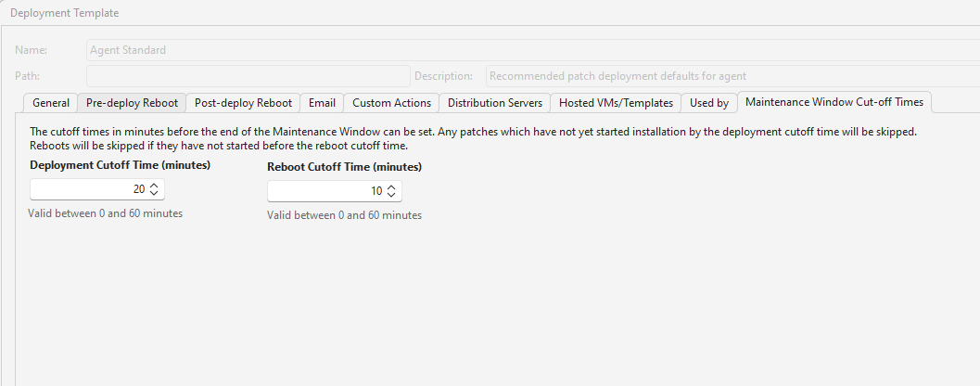The height and width of the screenshot is (386, 980).
Task: Switch to the Used by tab
Action: pyautogui.click(x=709, y=103)
